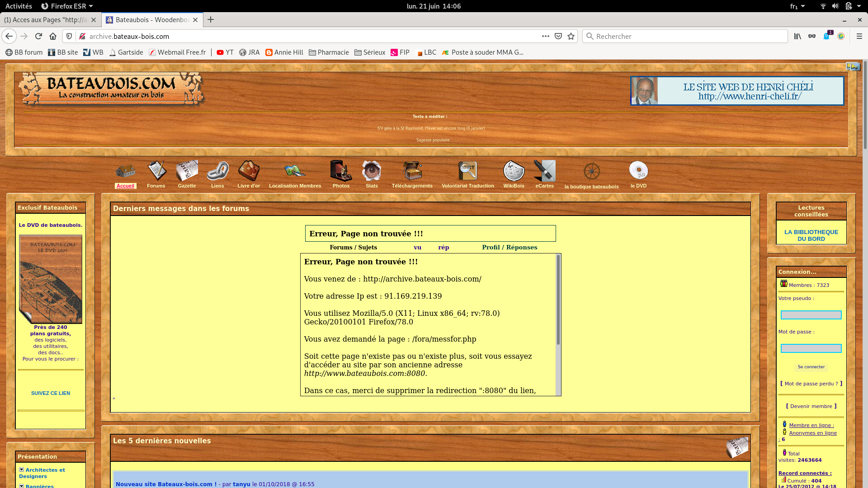Open the eCartes pen icon
The width and height of the screenshot is (868, 488).
[x=544, y=171]
